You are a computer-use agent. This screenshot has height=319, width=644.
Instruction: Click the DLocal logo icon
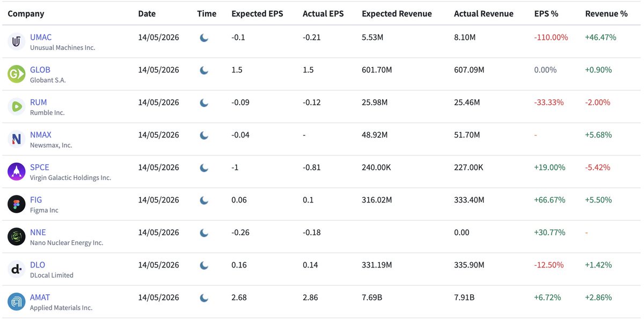(x=17, y=269)
